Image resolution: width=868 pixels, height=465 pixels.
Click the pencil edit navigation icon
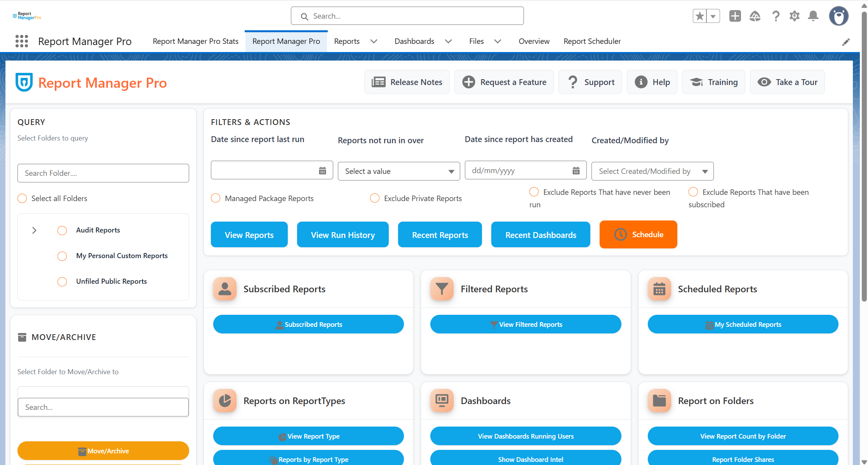click(x=846, y=42)
